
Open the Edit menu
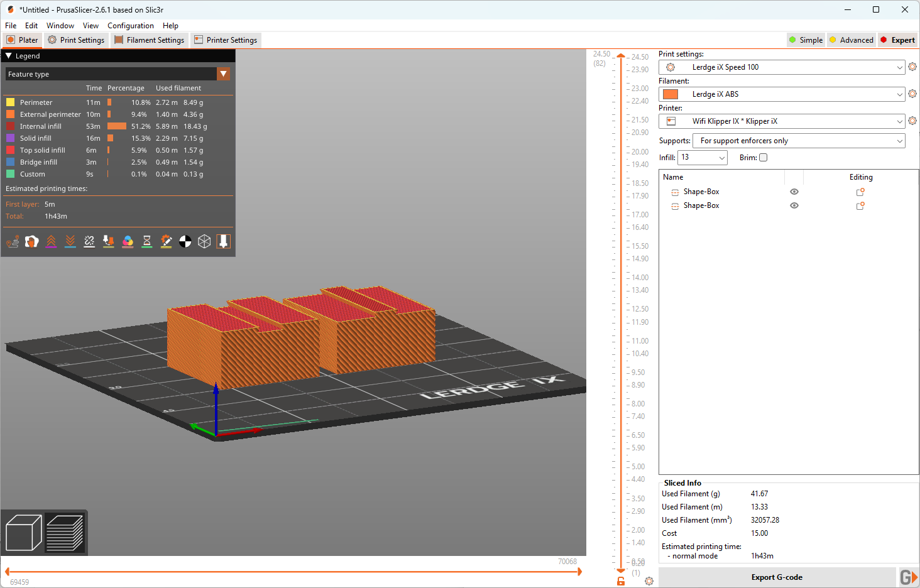pyautogui.click(x=31, y=26)
